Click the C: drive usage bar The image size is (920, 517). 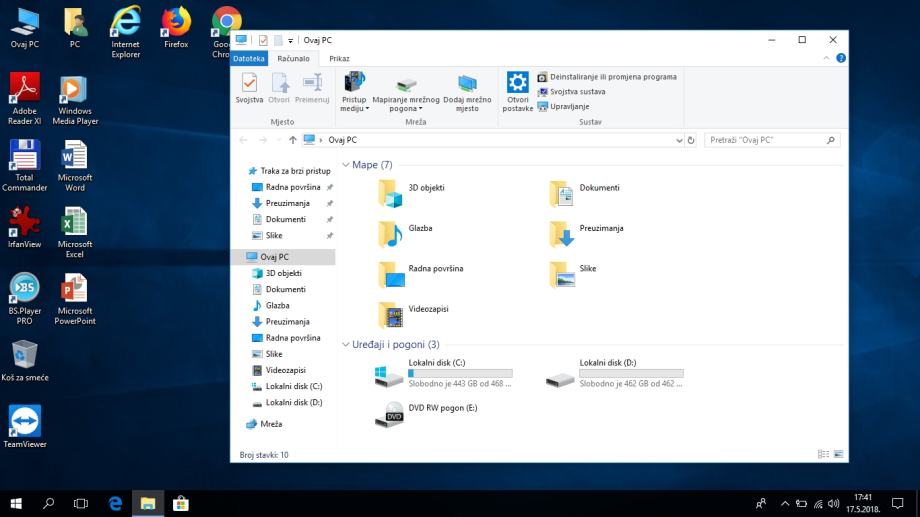(461, 373)
